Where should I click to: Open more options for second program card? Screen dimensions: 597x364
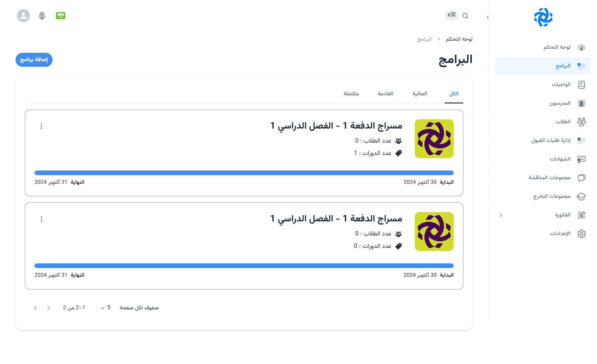[x=41, y=219]
